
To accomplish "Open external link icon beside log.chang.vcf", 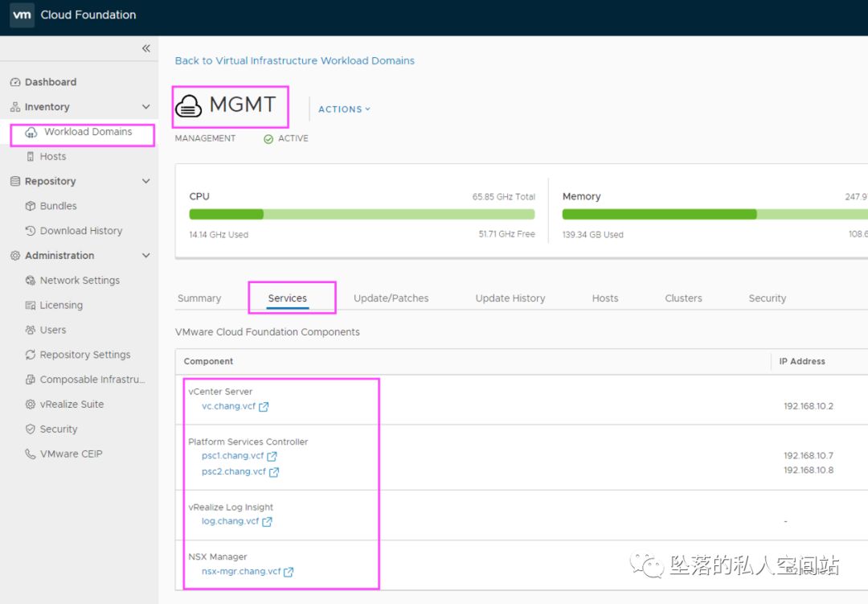I will (268, 522).
